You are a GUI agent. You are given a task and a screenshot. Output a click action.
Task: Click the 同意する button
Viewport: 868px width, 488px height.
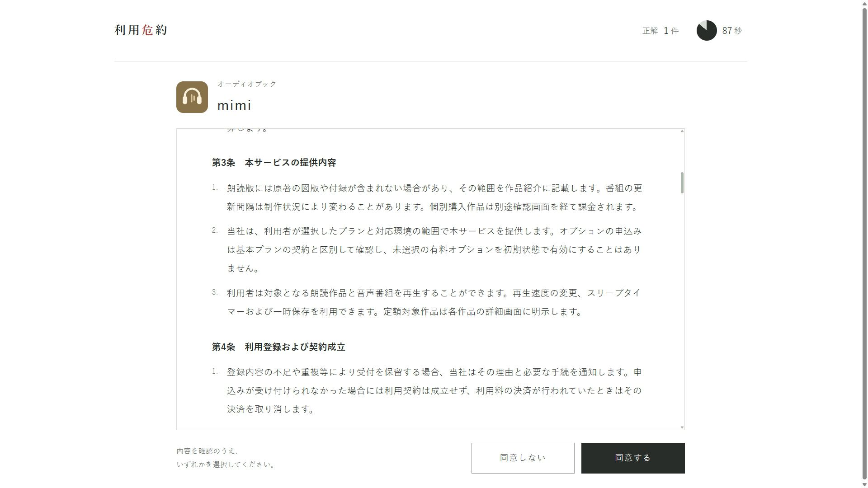tap(633, 458)
